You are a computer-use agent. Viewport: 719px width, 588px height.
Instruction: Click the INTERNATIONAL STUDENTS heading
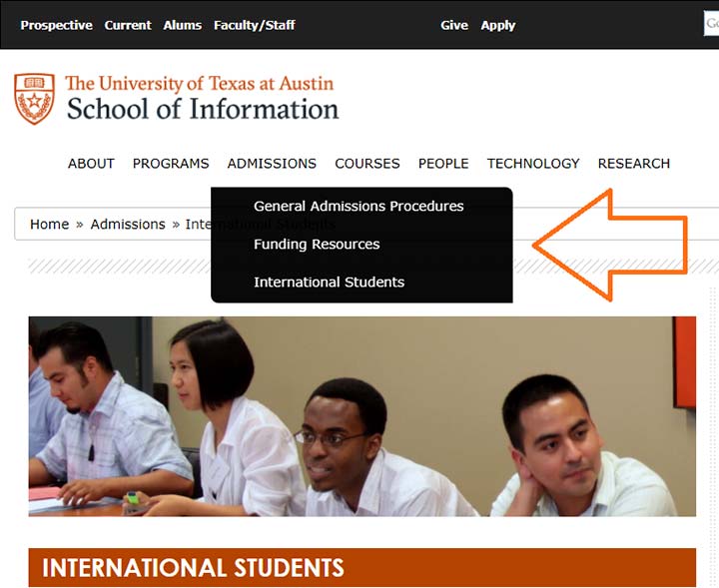pos(193,568)
